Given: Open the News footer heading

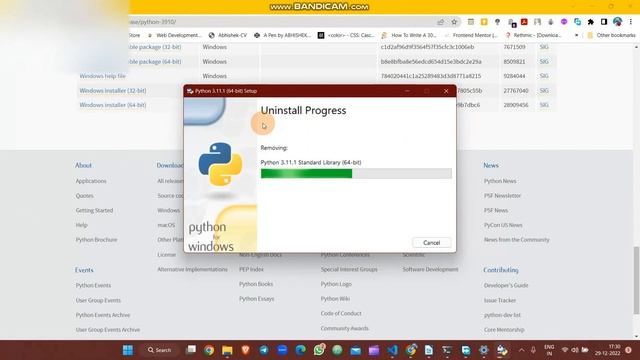Looking at the screenshot, I should coord(491,165).
